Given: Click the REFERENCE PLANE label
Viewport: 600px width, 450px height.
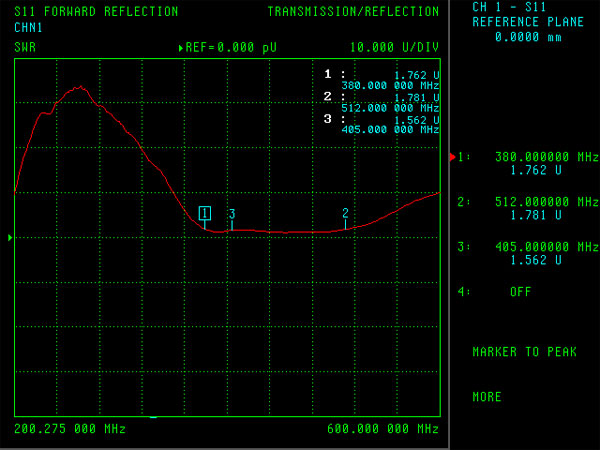Looking at the screenshot, I should [528, 22].
